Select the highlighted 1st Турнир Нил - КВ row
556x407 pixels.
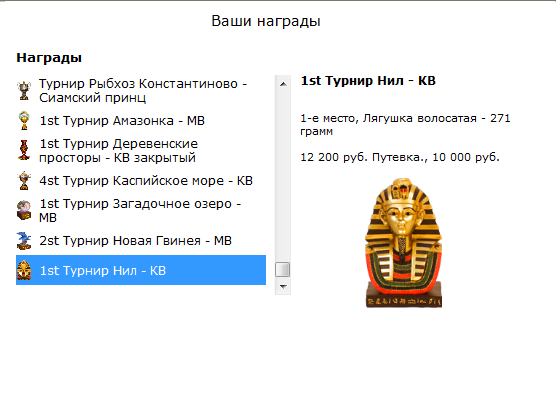[x=141, y=270]
